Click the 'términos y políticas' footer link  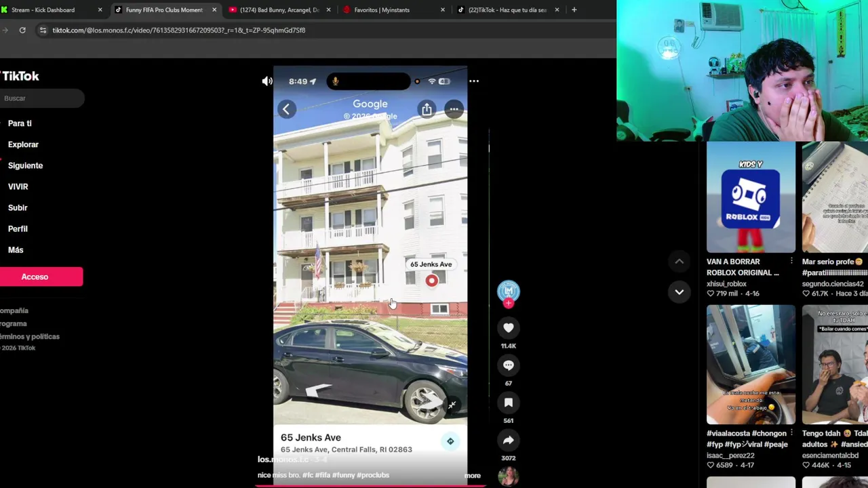tap(30, 336)
